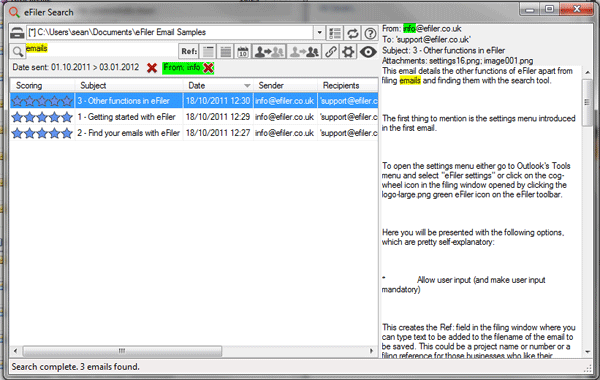600x380 pixels.
Task: Click the preview Subject line text
Action: point(443,51)
